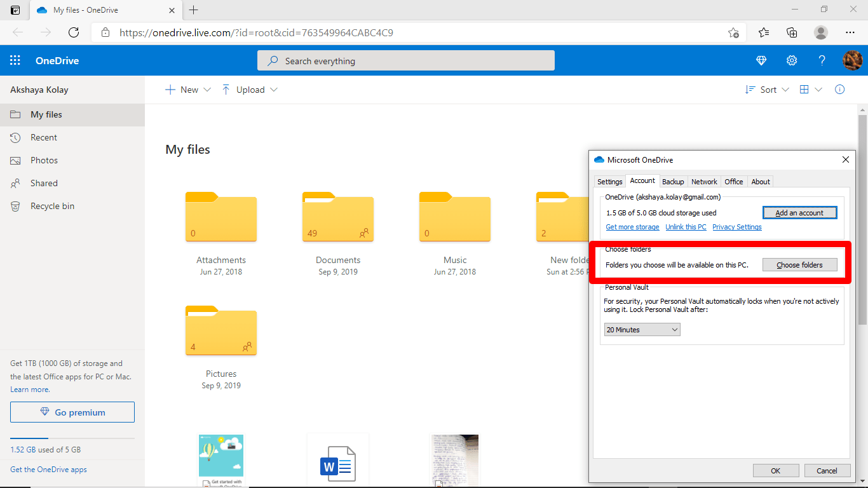Click the Learn more link
868x488 pixels.
tap(30, 390)
